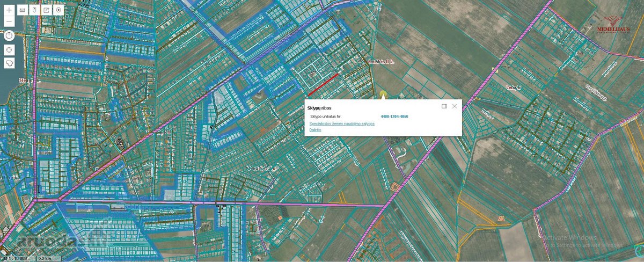Reset map orientation with the compass button

(9, 36)
